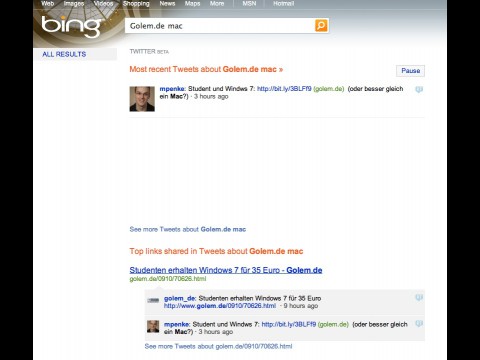Open Studenten erhalten Windows 7 für 35 Euro result
Screen dimensions: 480x360
[226, 270]
